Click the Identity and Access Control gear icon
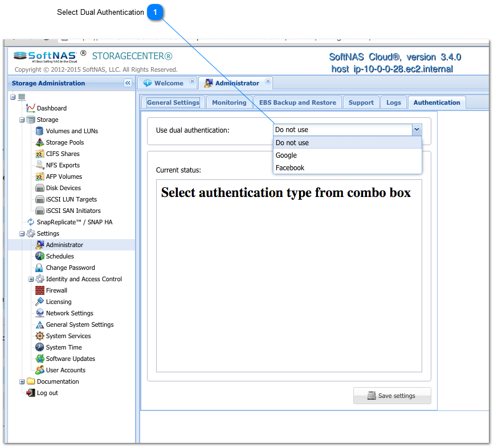 pyautogui.click(x=40, y=279)
